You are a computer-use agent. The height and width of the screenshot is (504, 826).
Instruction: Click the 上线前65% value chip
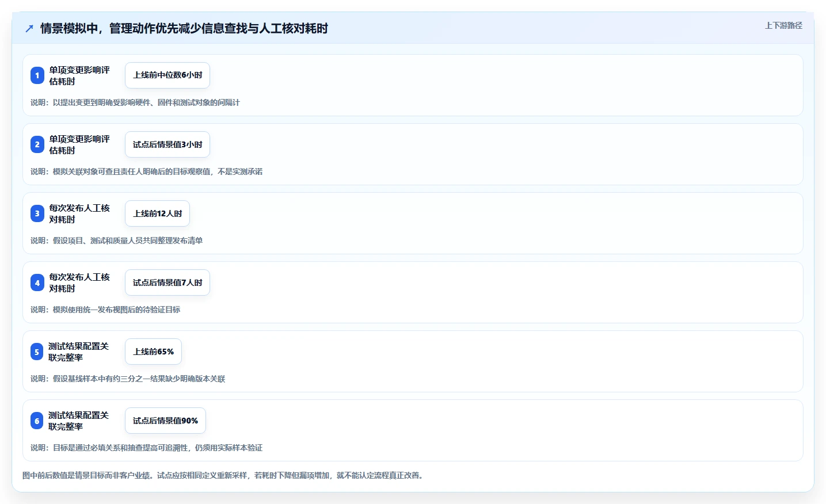pyautogui.click(x=153, y=352)
